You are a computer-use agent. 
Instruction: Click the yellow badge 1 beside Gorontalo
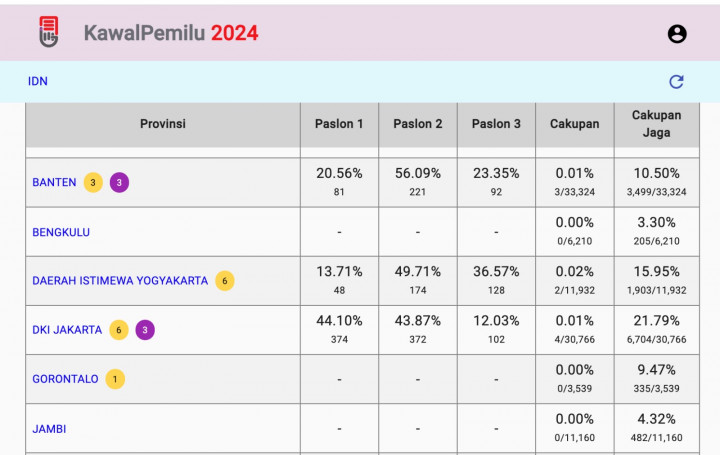coord(115,379)
